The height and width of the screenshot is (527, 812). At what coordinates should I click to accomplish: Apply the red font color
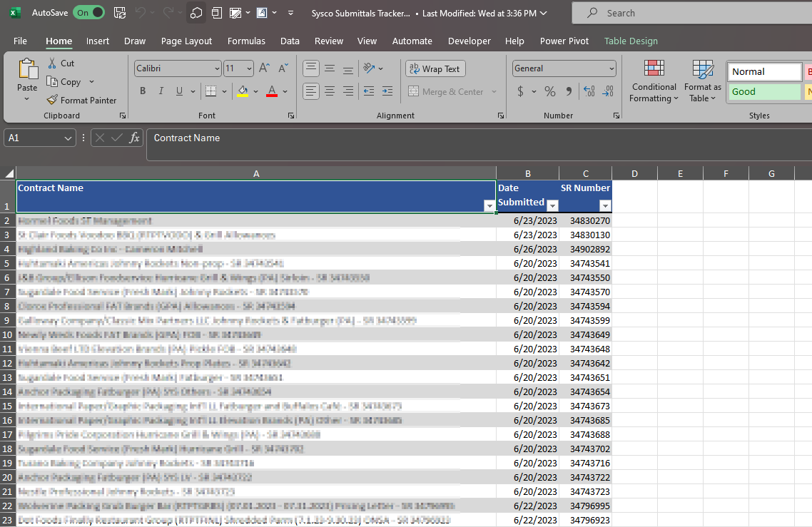point(272,91)
